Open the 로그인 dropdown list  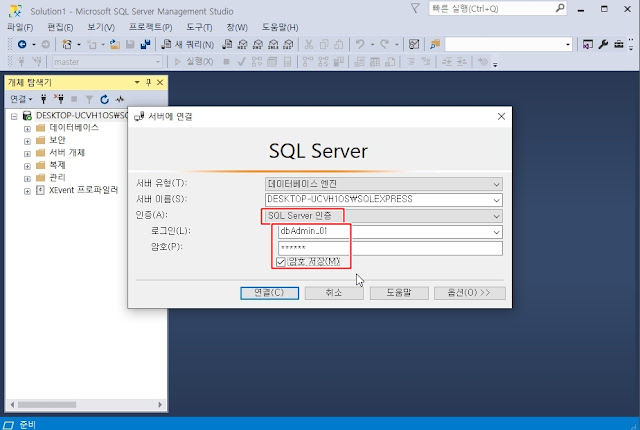point(496,232)
